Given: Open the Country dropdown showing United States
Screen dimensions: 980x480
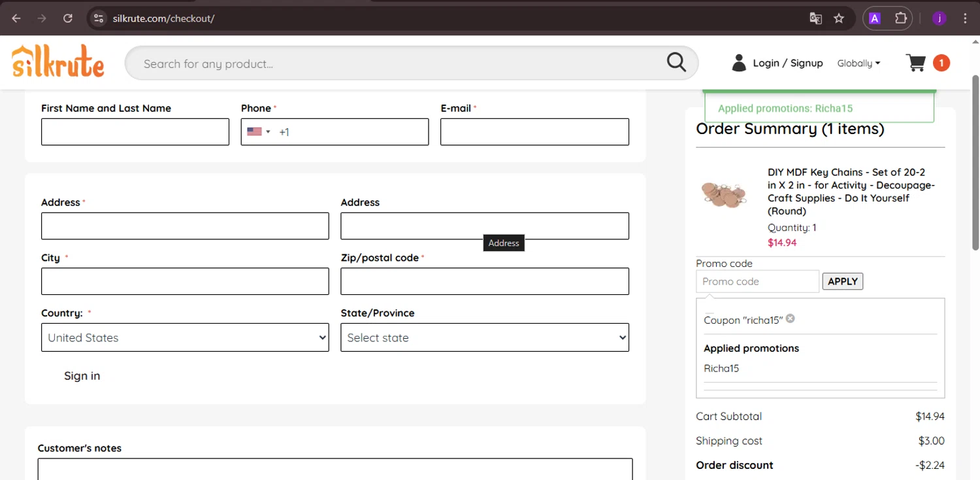Looking at the screenshot, I should 185,337.
